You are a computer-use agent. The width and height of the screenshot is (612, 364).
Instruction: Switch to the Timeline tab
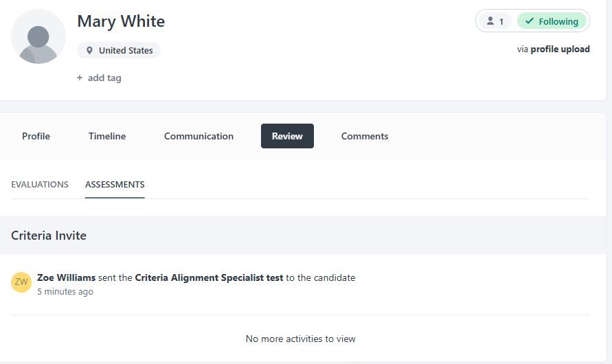tap(107, 136)
